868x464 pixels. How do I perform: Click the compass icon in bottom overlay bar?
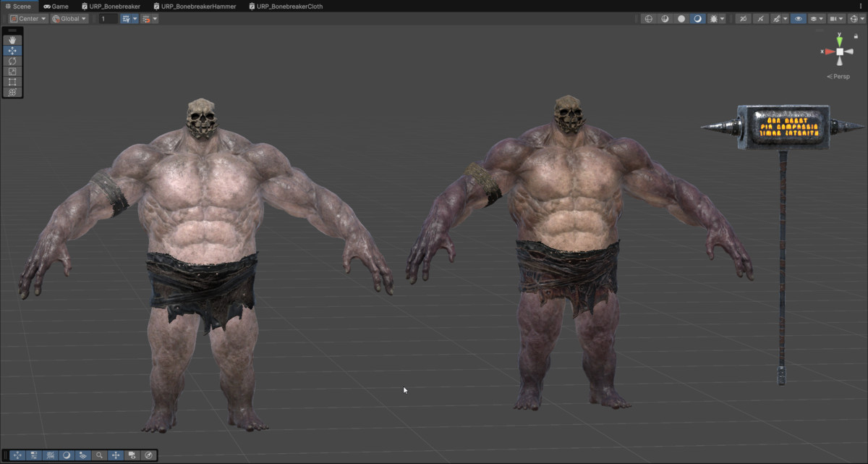coord(148,455)
